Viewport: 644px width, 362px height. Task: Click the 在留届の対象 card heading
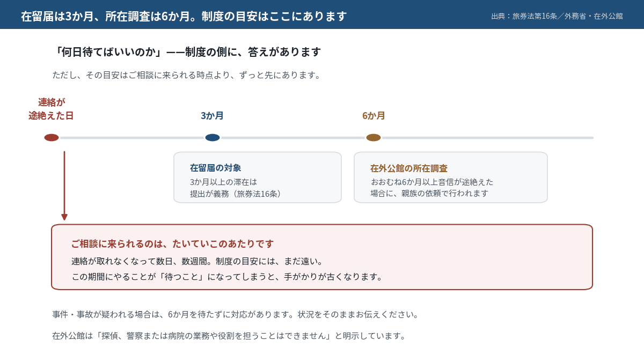click(215, 168)
